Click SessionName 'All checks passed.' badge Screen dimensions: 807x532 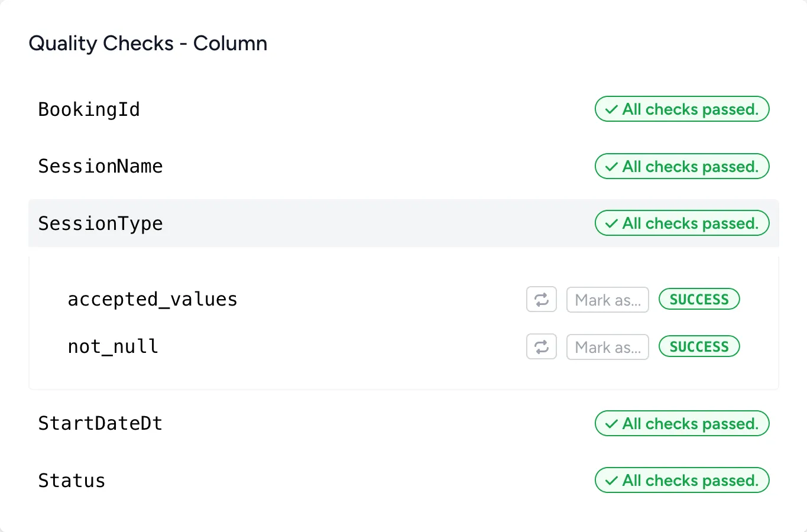pyautogui.click(x=682, y=166)
